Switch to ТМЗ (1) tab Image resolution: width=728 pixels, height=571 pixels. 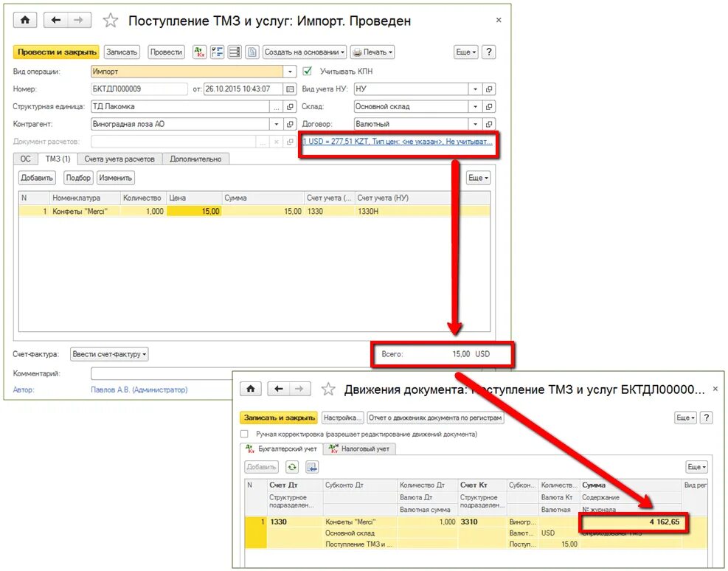click(58, 159)
